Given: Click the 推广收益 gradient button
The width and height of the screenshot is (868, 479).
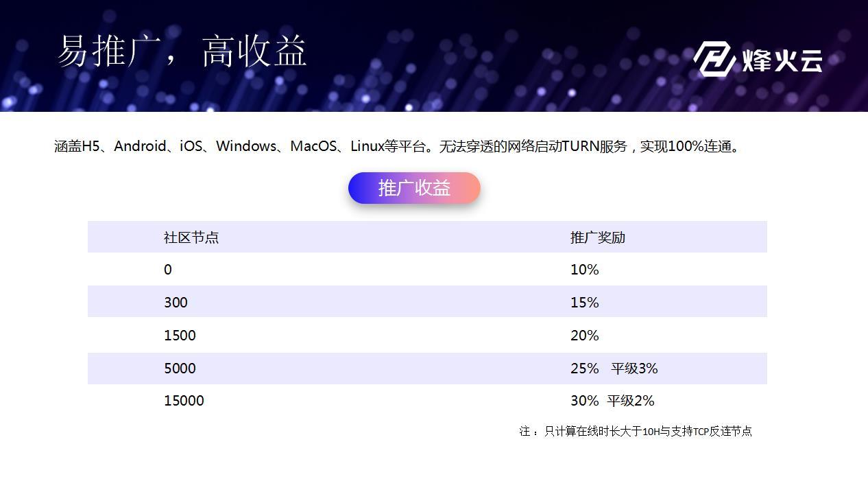Looking at the screenshot, I should tap(414, 188).
